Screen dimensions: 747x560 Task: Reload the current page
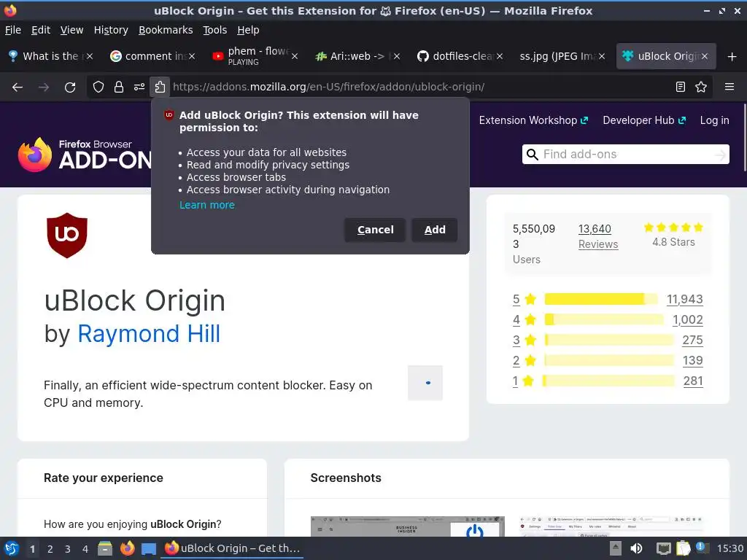[x=70, y=87]
